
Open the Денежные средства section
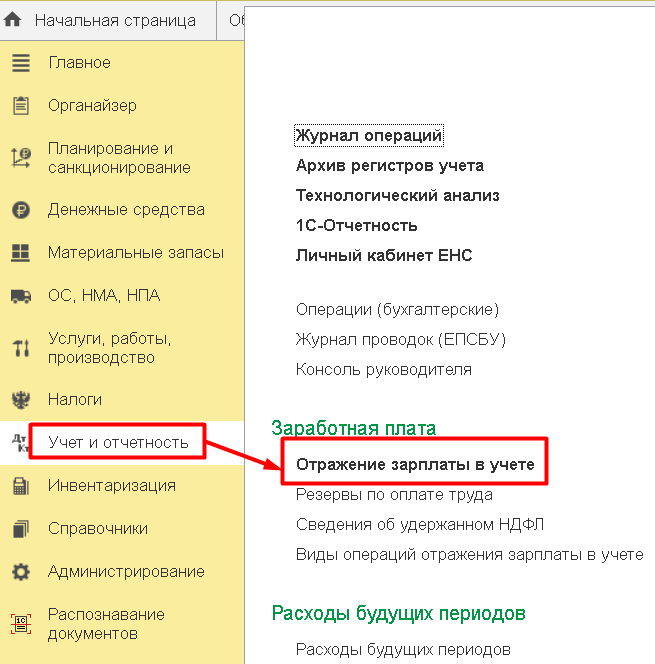pyautogui.click(x=126, y=210)
